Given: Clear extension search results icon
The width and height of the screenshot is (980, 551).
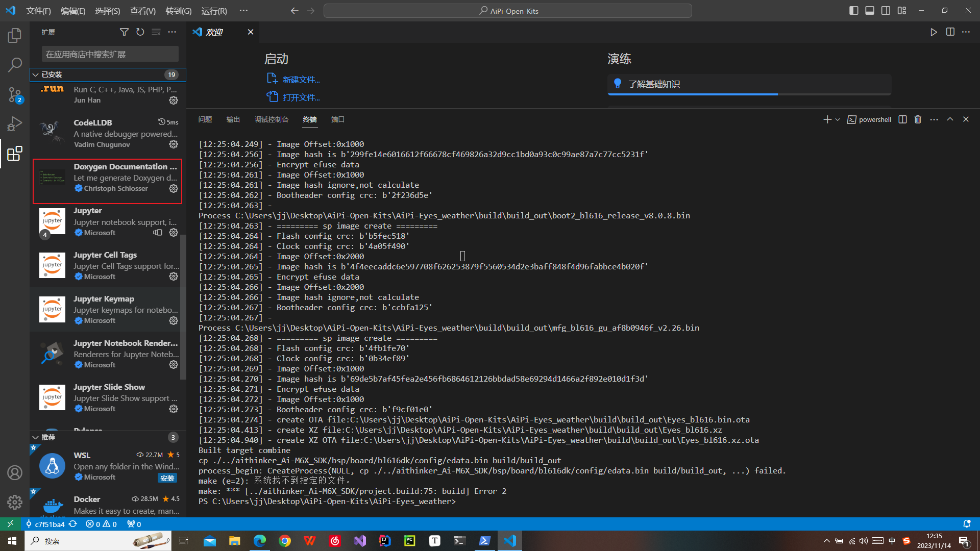Looking at the screenshot, I should 156,32.
